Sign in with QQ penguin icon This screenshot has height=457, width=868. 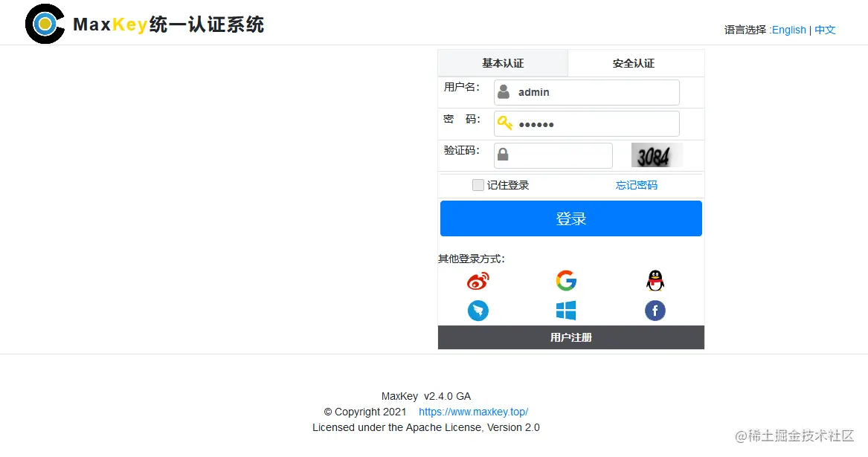[x=655, y=280]
